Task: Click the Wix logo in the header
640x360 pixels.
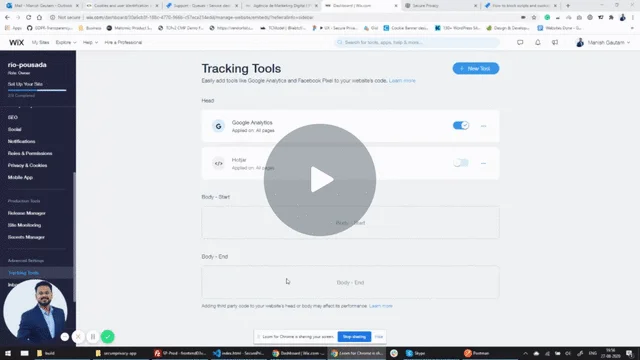Action: tap(17, 42)
